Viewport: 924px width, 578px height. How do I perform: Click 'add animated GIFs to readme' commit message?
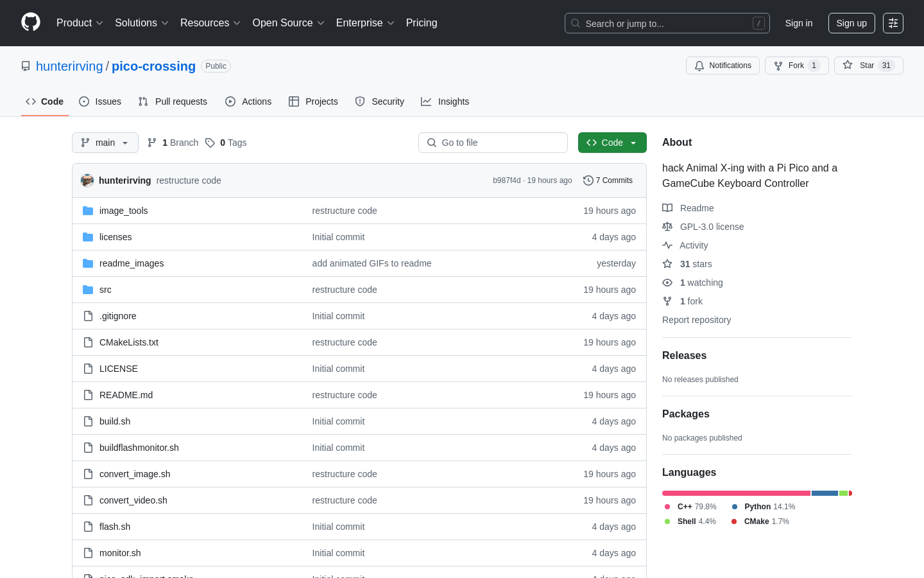coord(372,263)
